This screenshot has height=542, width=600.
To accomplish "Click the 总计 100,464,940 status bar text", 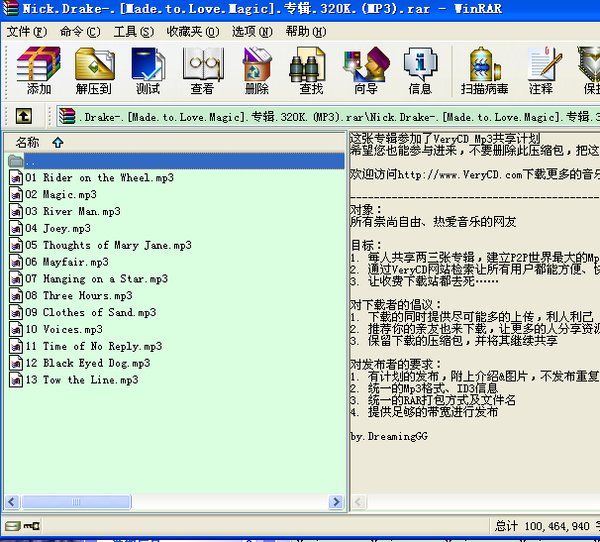I will click(x=542, y=526).
